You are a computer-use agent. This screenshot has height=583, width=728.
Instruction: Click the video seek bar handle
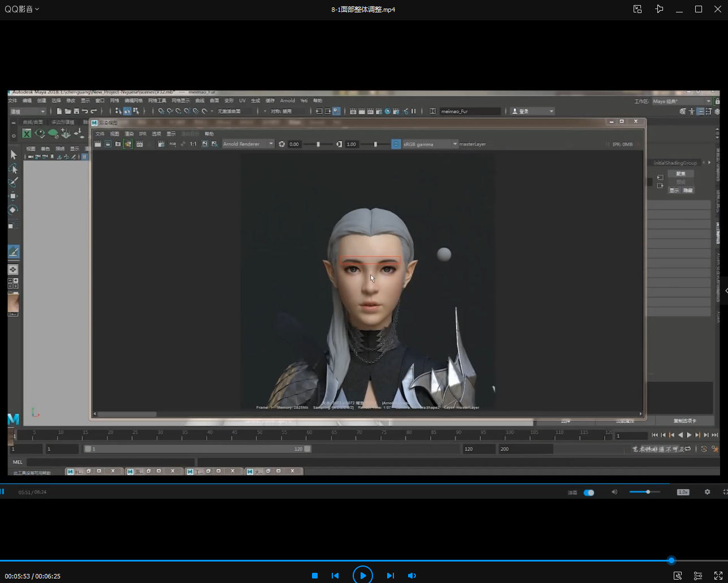pyautogui.click(x=671, y=560)
